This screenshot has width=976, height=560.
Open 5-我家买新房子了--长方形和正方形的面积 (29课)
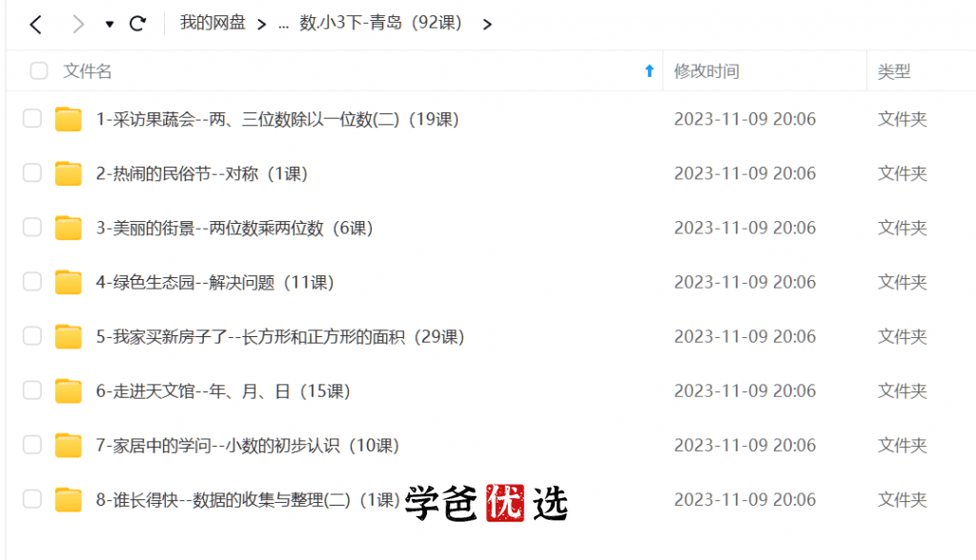pos(281,336)
